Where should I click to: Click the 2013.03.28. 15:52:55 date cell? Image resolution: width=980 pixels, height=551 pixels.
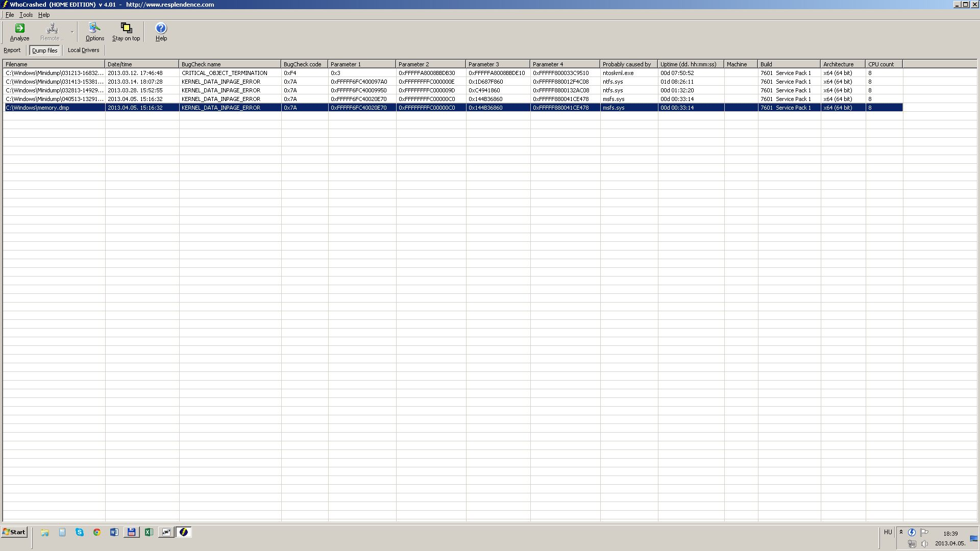[142, 90]
